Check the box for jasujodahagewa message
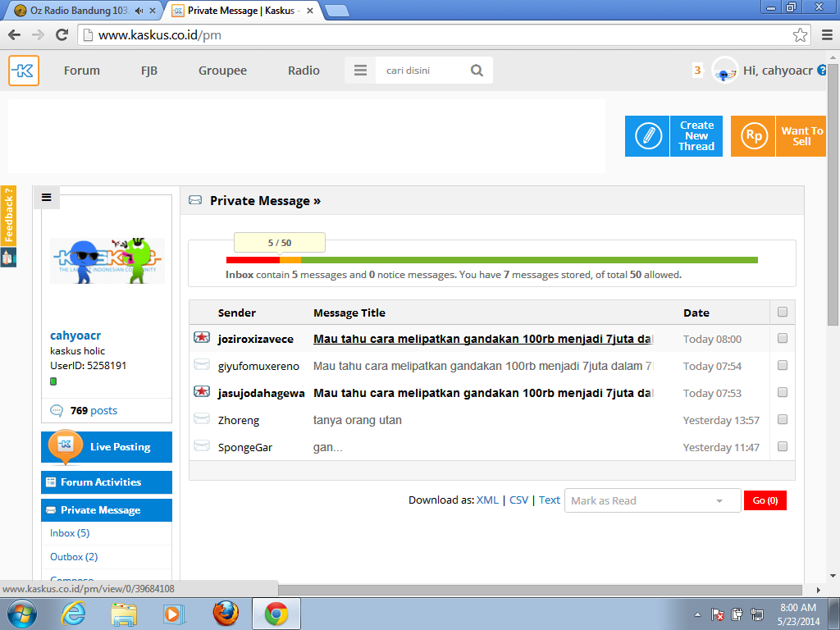840x630 pixels. click(782, 392)
